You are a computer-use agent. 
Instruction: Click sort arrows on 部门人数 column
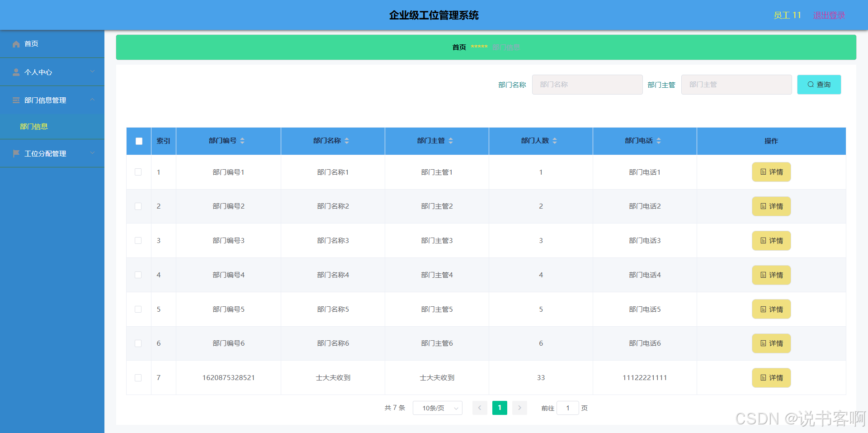pyautogui.click(x=555, y=141)
